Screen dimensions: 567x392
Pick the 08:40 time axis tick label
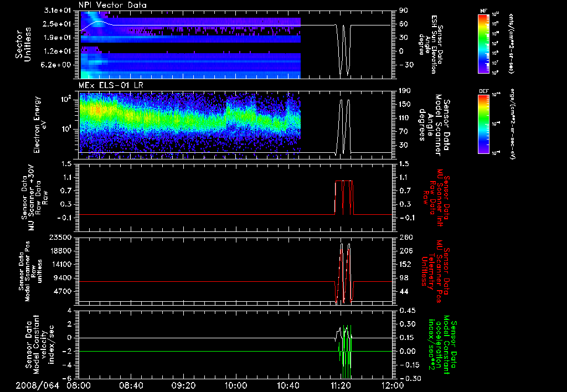click(x=131, y=385)
